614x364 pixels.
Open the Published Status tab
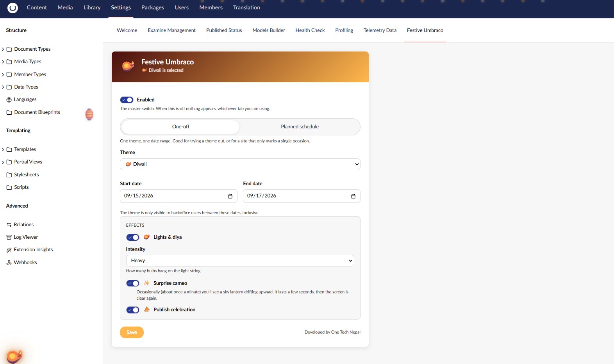pyautogui.click(x=224, y=30)
